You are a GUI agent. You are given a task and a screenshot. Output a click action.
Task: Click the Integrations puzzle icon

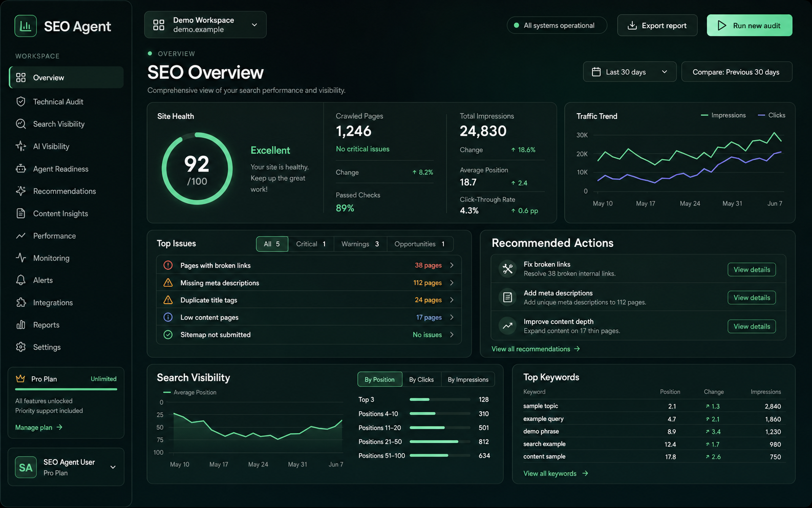pyautogui.click(x=21, y=303)
